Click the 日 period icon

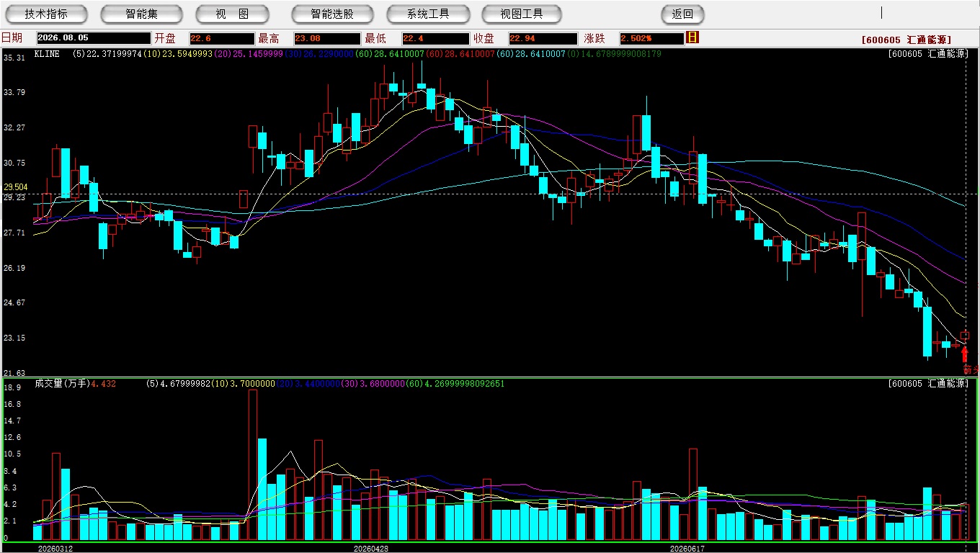coord(692,37)
